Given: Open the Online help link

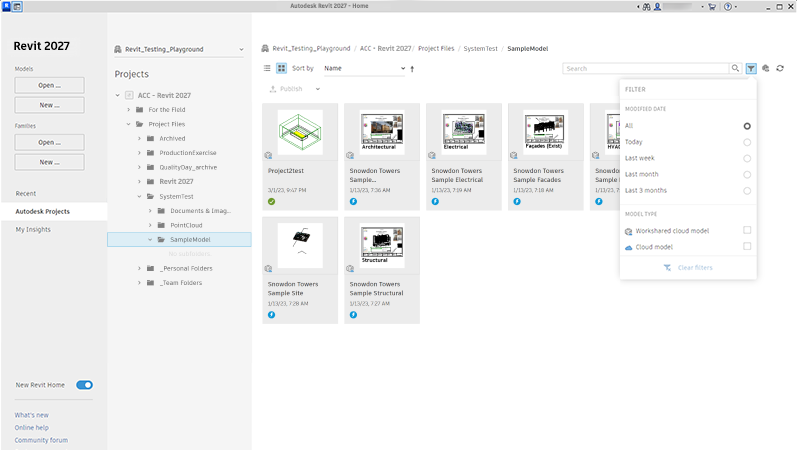Looking at the screenshot, I should [32, 428].
